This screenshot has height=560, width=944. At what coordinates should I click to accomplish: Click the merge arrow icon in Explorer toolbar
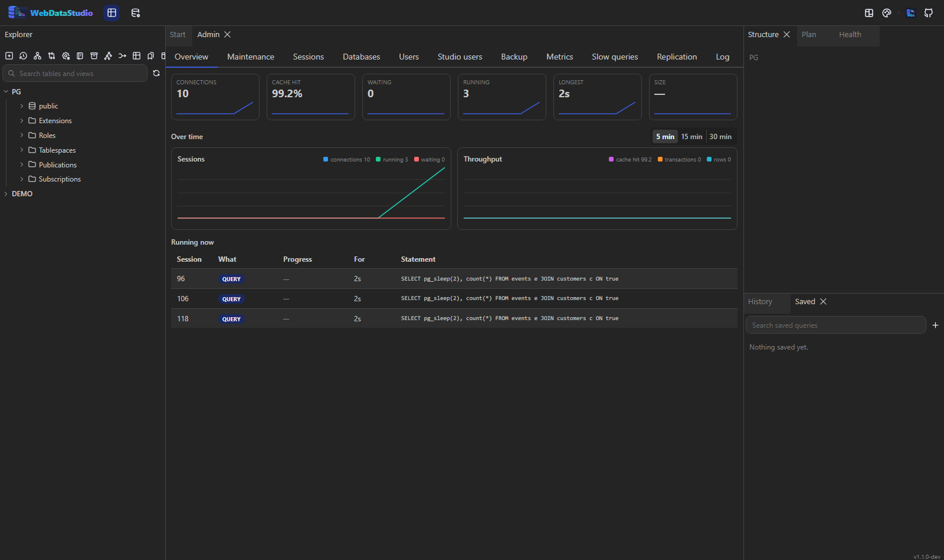pos(122,56)
